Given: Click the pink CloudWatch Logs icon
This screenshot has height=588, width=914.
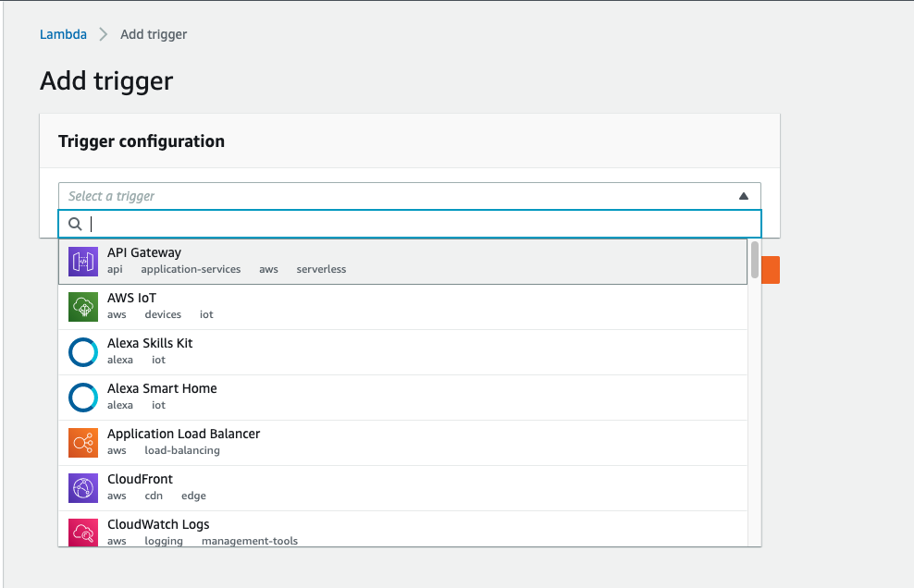Looking at the screenshot, I should coord(83,532).
